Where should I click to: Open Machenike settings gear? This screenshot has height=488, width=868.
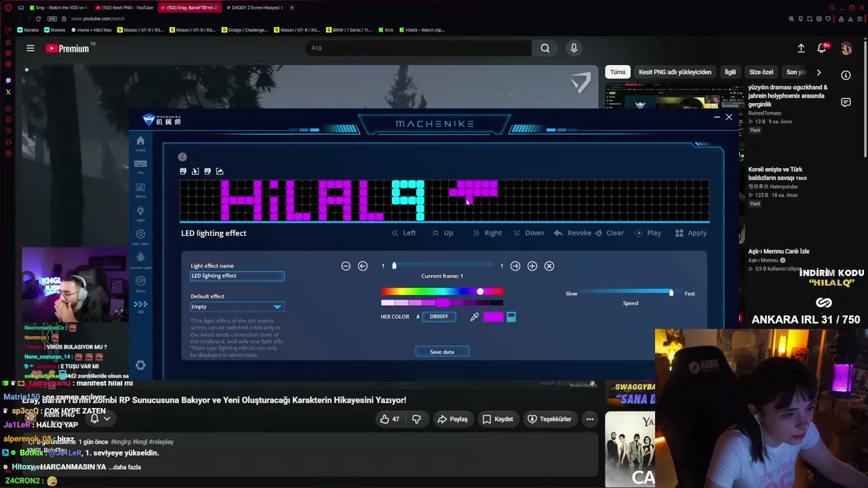point(140,365)
